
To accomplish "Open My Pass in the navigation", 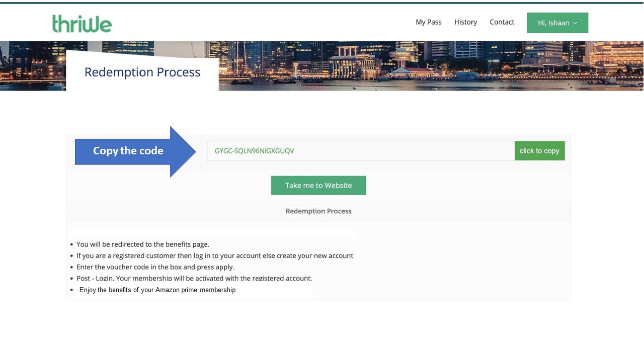I will click(x=428, y=22).
